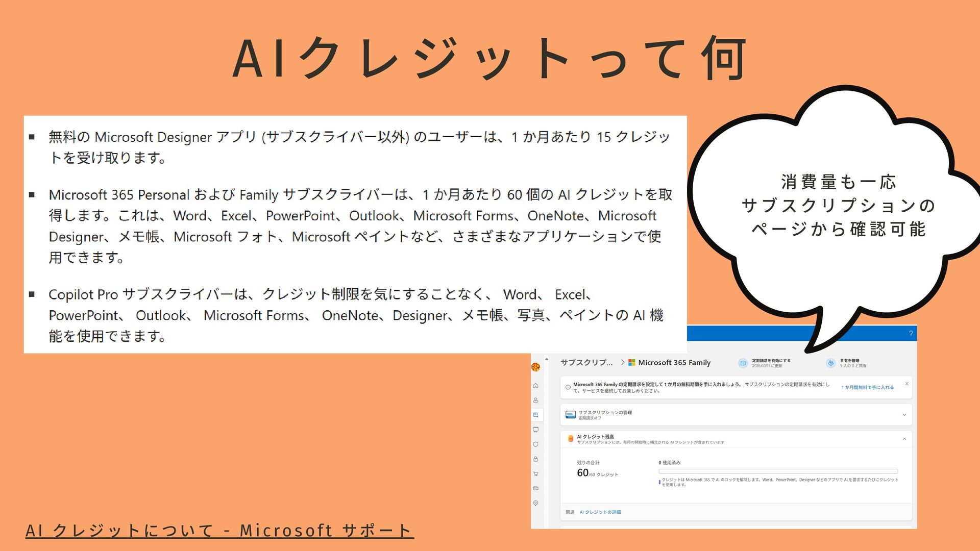Click the 定期請求を有効にする calendar icon
980x551 pixels.
pos(743,363)
